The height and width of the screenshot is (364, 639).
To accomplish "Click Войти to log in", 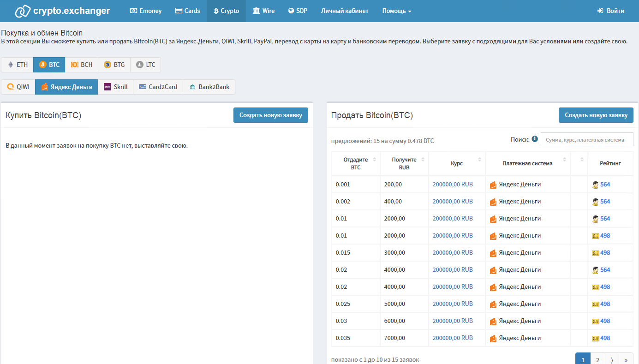I will 611,11.
